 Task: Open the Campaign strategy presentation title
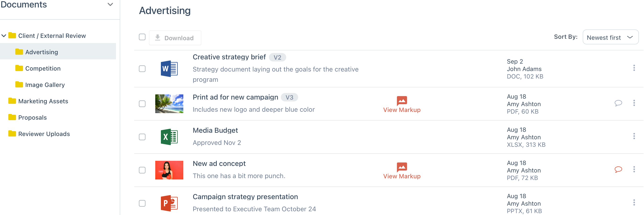pos(245,197)
